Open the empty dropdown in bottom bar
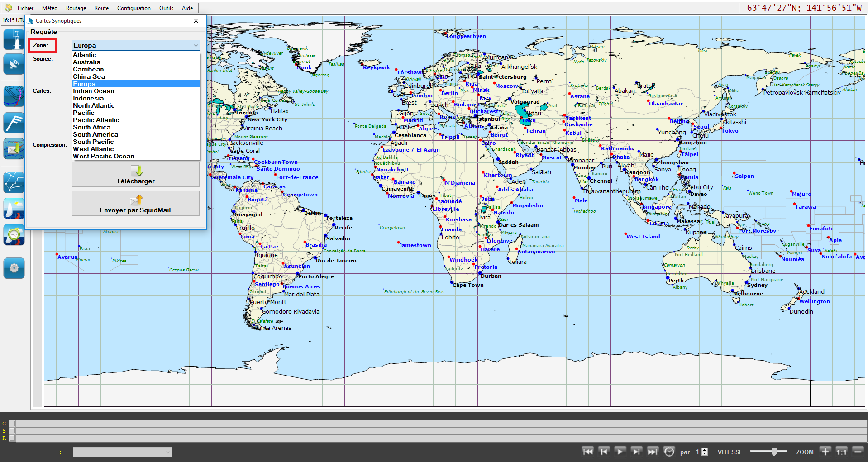The image size is (868, 462). (122, 452)
